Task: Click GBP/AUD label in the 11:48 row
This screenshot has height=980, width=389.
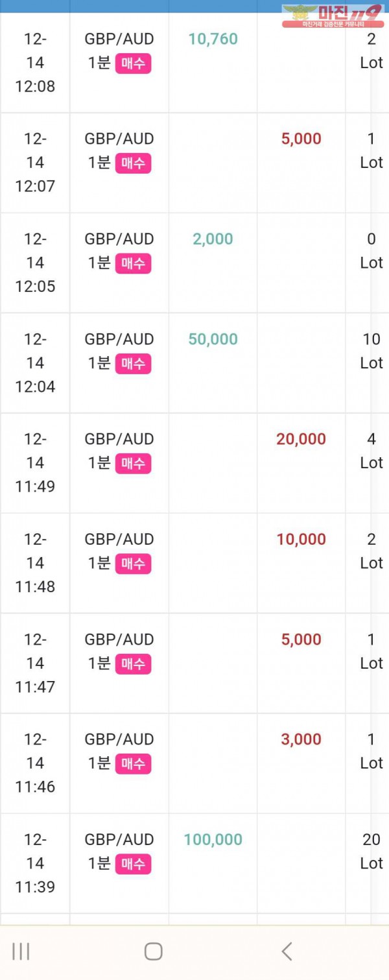Action: [x=119, y=540]
